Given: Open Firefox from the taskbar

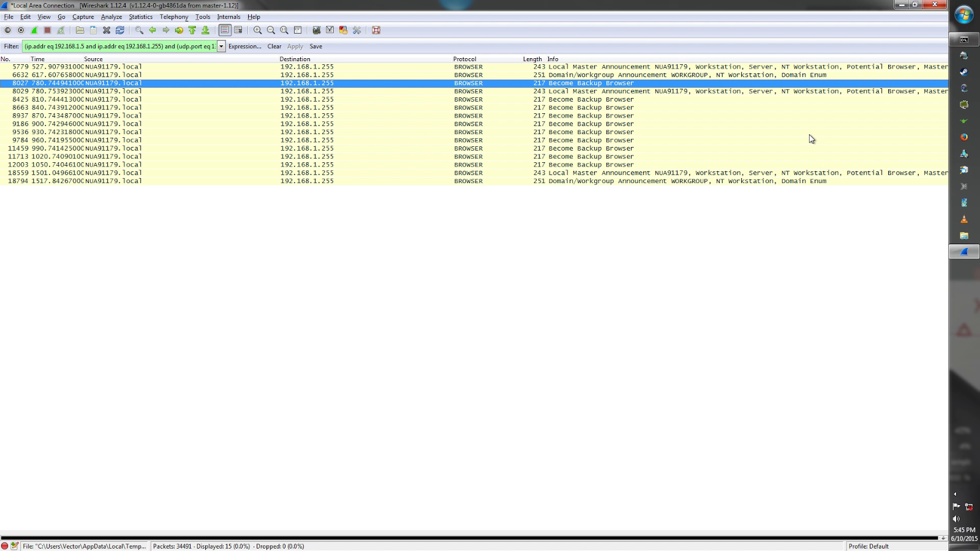Looking at the screenshot, I should pos(964,137).
